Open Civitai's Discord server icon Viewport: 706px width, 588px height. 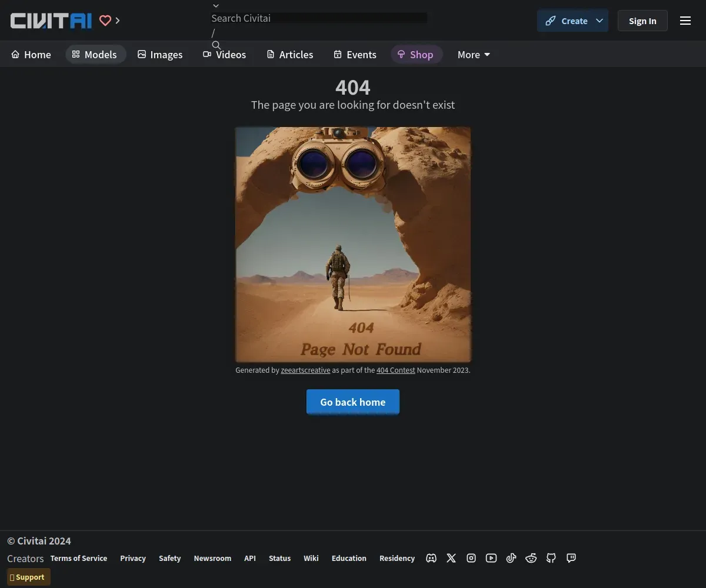click(x=431, y=558)
